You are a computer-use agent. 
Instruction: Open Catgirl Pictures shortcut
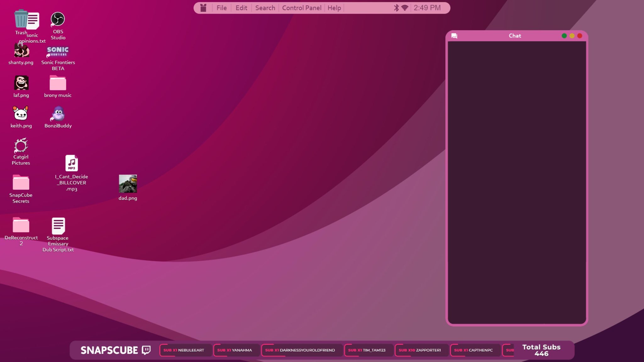pos(21,145)
